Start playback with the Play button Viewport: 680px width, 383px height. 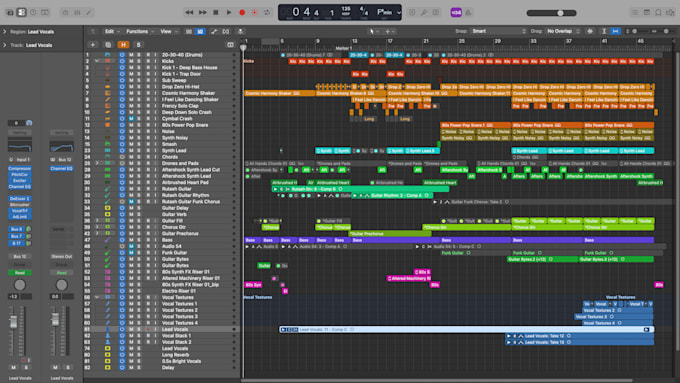229,13
